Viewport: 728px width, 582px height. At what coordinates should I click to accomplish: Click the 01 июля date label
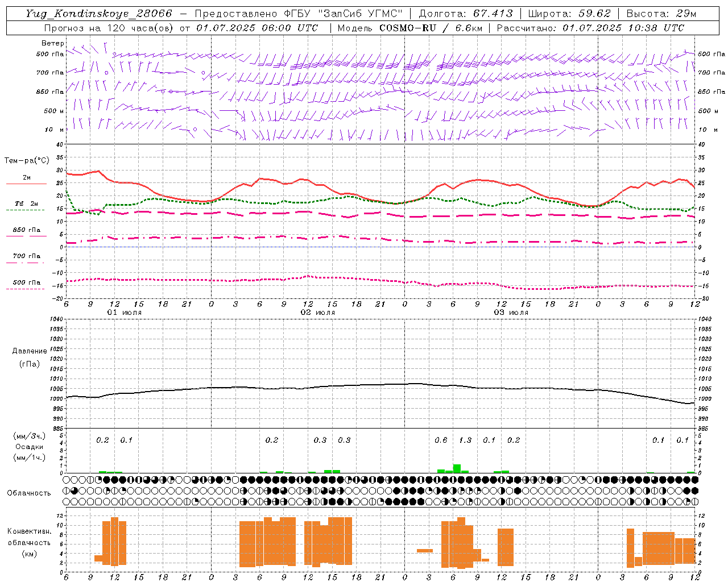125,313
